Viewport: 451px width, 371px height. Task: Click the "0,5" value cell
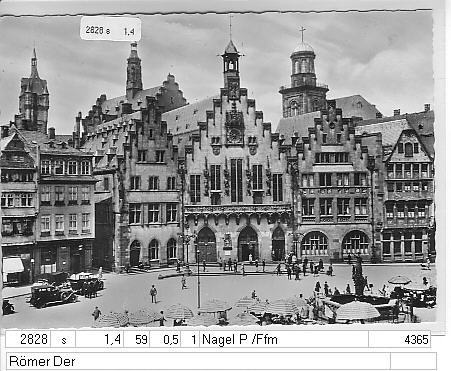(x=165, y=339)
